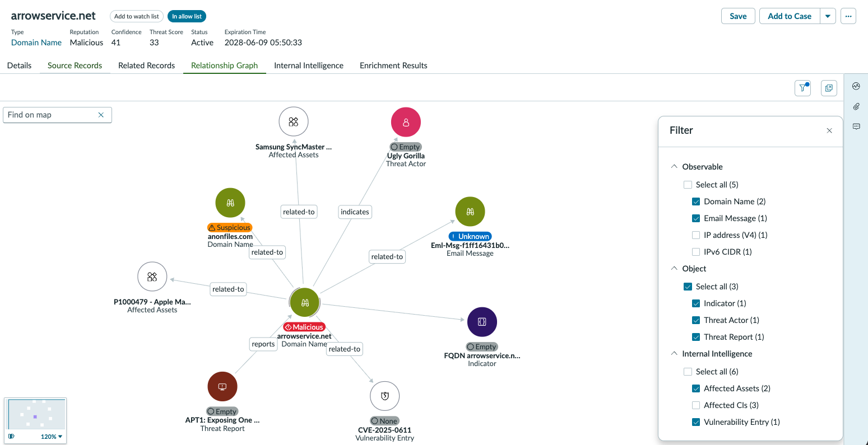This screenshot has height=445, width=868.
Task: Collapse the Observable filter section
Action: tap(674, 167)
